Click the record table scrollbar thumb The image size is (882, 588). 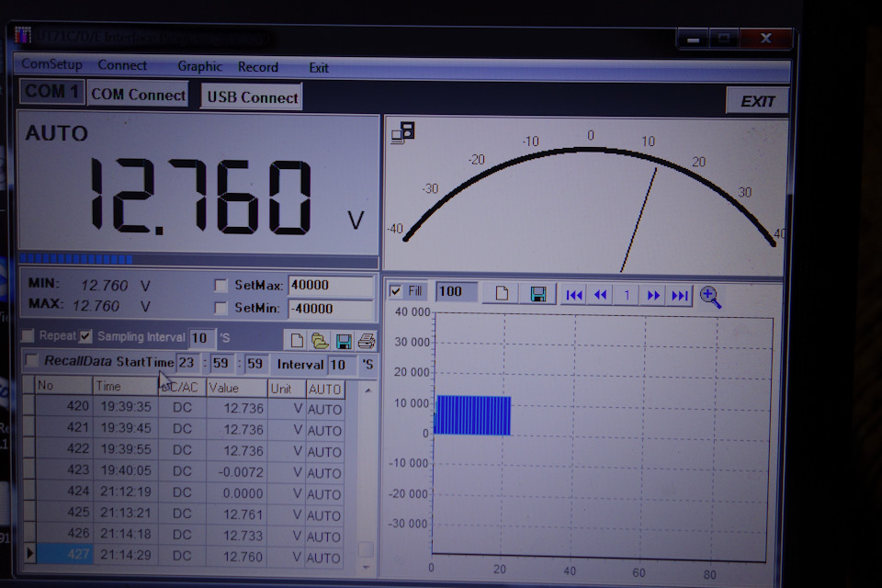click(x=366, y=549)
